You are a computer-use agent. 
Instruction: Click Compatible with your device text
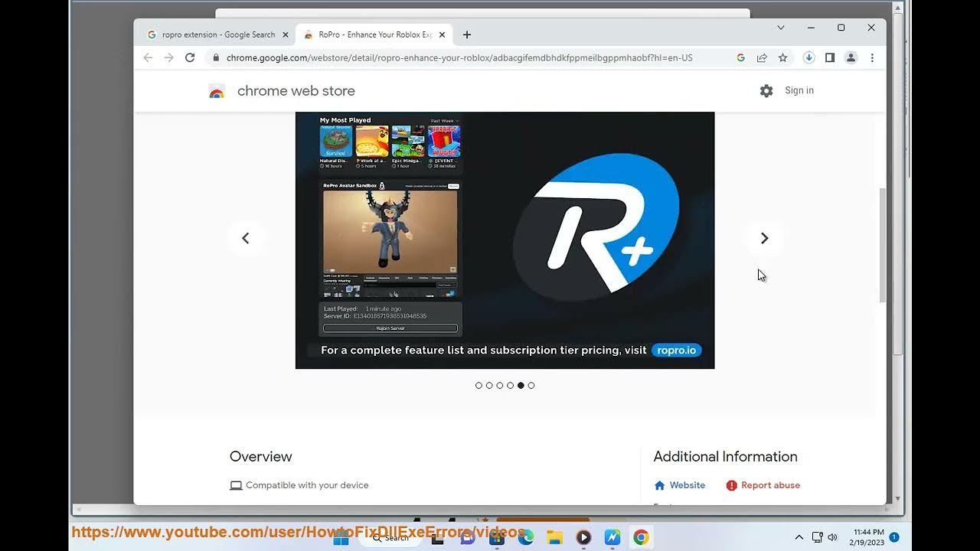[x=307, y=485]
